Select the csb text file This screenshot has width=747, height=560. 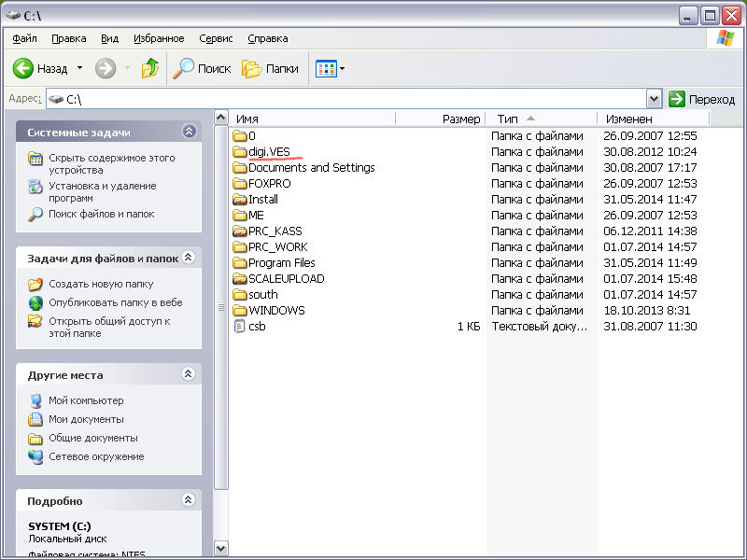257,326
